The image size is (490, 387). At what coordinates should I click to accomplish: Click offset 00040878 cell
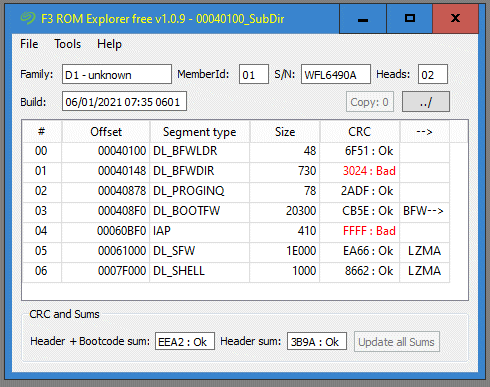(106, 191)
